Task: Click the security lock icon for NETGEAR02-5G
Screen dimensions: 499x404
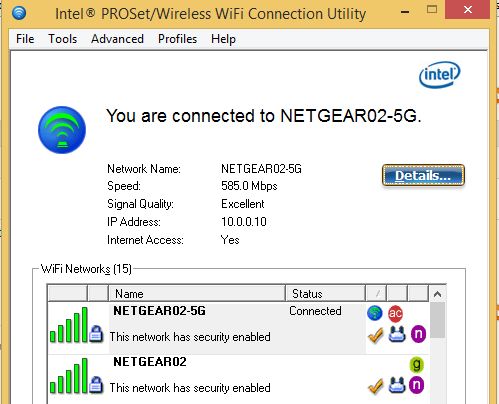Action: coord(96,334)
